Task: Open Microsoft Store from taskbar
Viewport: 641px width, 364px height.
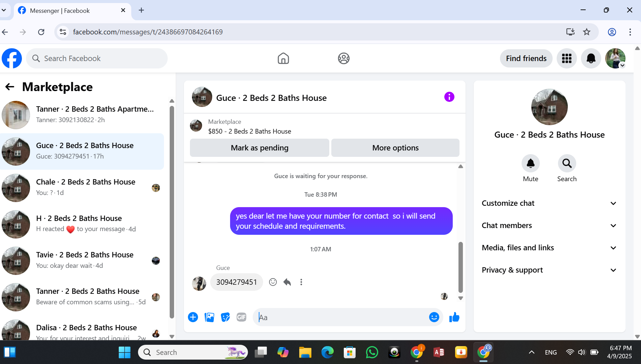Action: [x=350, y=353]
